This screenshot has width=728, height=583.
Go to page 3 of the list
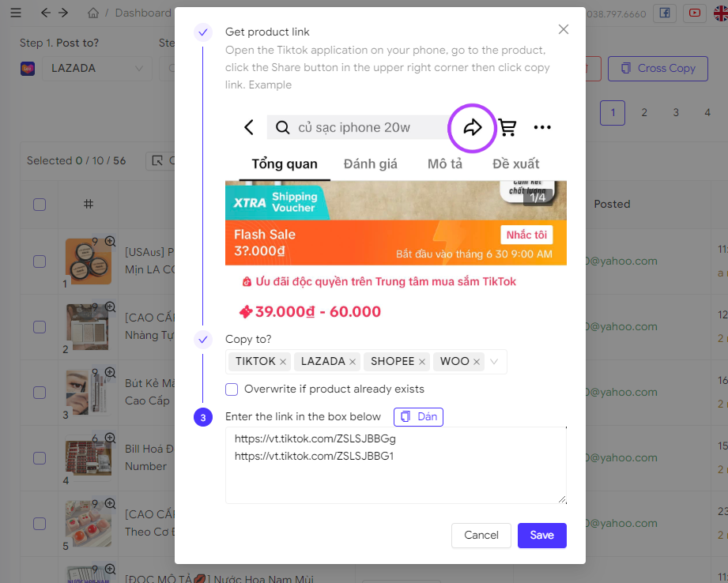676,113
